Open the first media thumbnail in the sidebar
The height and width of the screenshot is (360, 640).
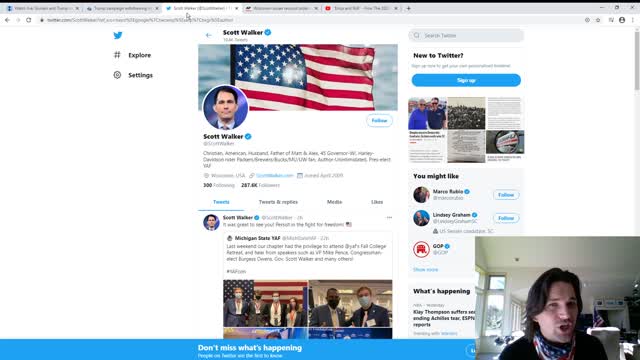[x=427, y=113]
